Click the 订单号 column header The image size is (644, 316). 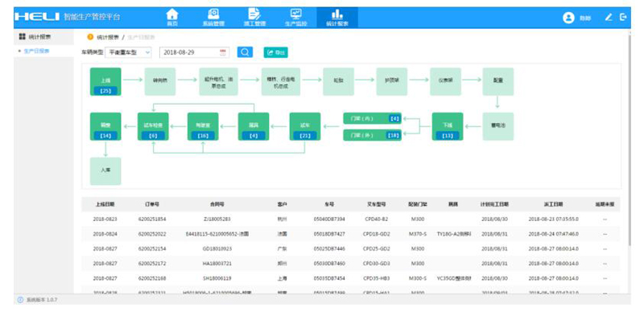pos(152,204)
